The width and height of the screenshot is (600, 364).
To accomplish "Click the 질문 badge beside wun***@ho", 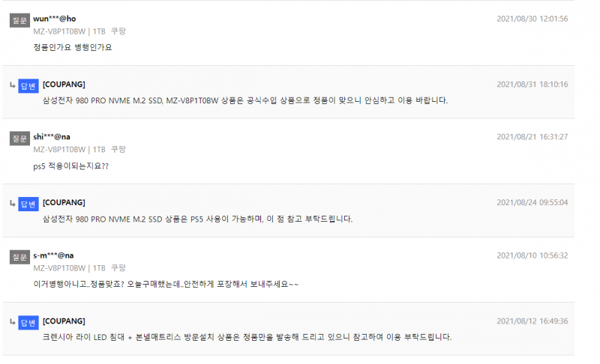I will [x=19, y=20].
